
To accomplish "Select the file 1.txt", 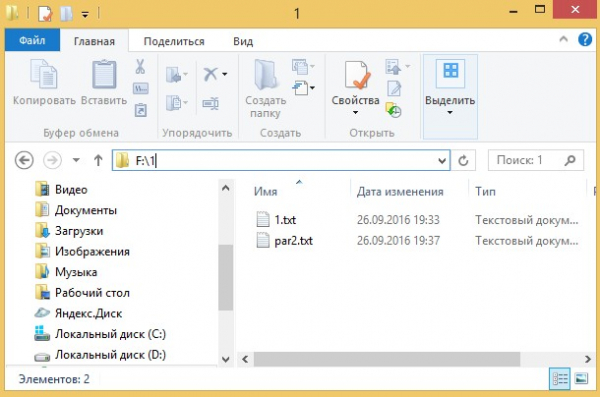I will pyautogui.click(x=285, y=220).
